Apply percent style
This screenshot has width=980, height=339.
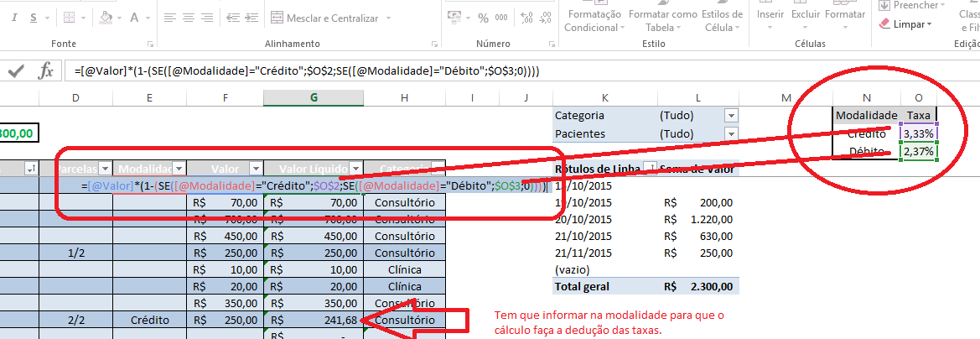pos(483,18)
